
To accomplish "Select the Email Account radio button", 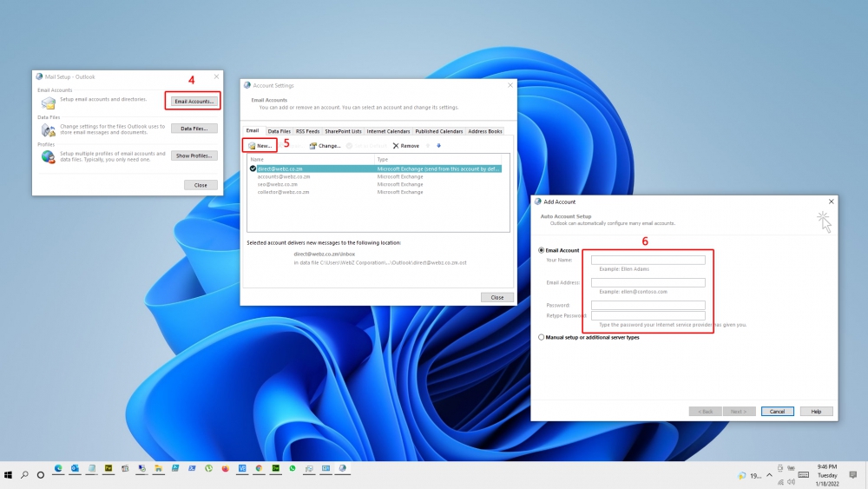I will point(542,250).
